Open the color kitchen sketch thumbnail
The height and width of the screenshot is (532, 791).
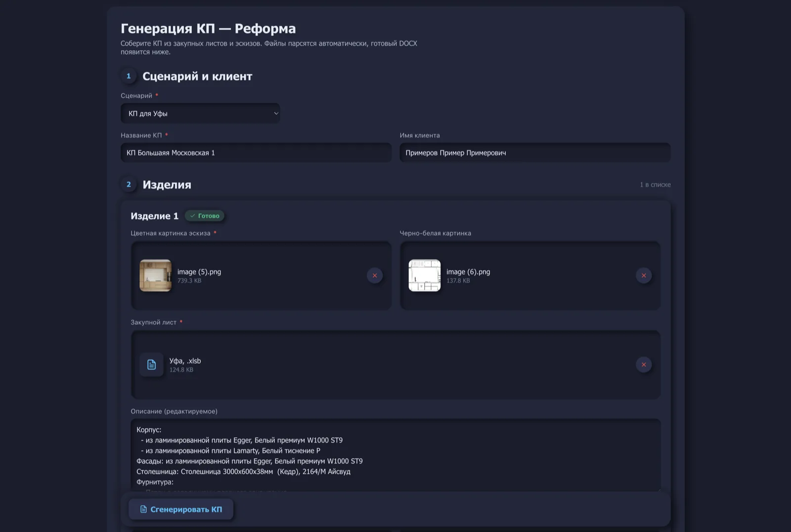coord(155,276)
